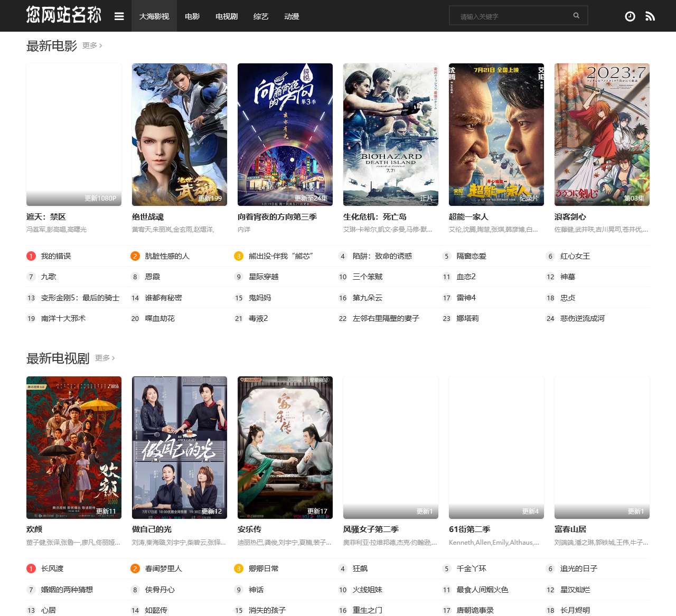Open the RSS feed icon
This screenshot has width=676, height=616.
click(650, 16)
